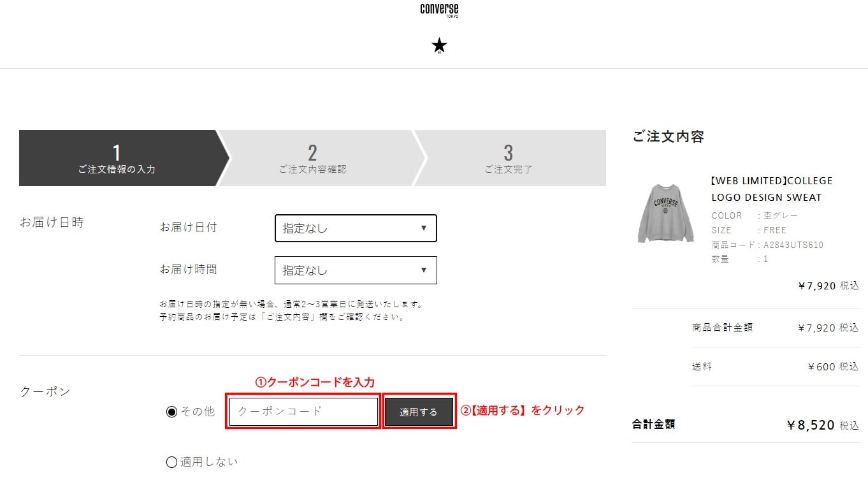Screen dimensions: 868x487
Task: Click the Converse Tokyo logo
Action: (439, 10)
